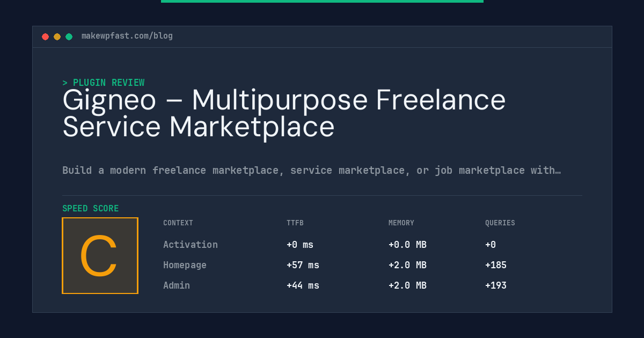Click the 'Build a modern freelance marketplace' description

tap(311, 170)
